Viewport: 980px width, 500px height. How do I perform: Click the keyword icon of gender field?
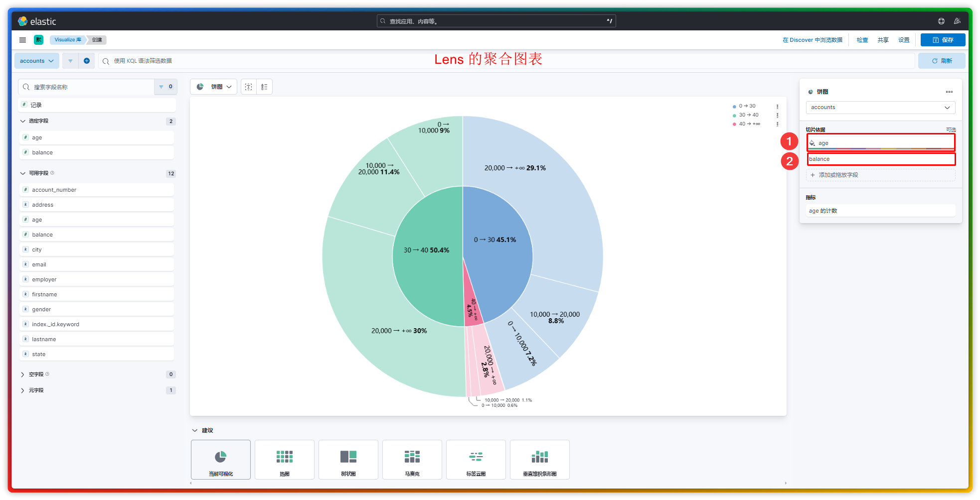(x=25, y=309)
